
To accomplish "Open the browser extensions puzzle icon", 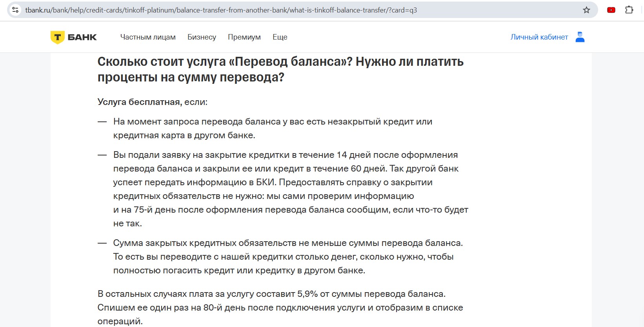I will click(x=629, y=10).
